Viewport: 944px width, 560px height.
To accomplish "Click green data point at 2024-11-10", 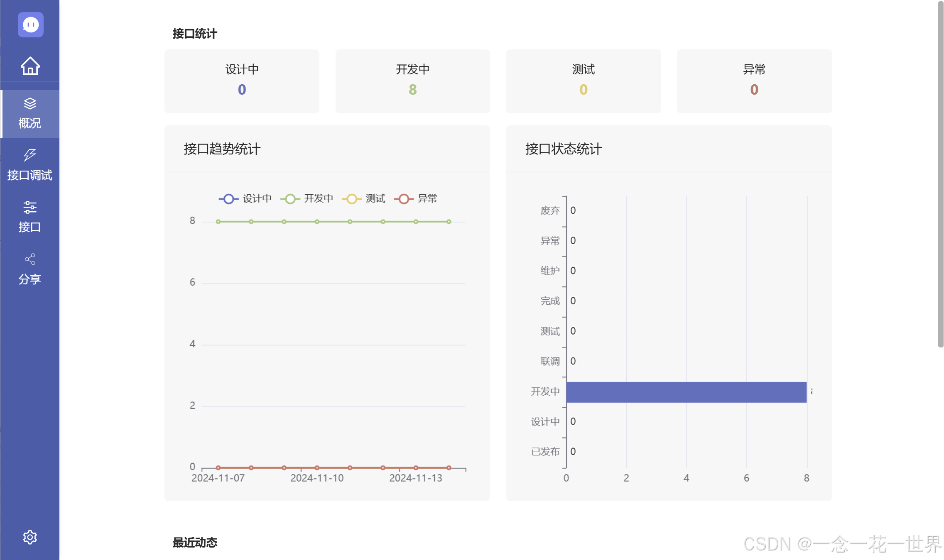I will pyautogui.click(x=317, y=222).
